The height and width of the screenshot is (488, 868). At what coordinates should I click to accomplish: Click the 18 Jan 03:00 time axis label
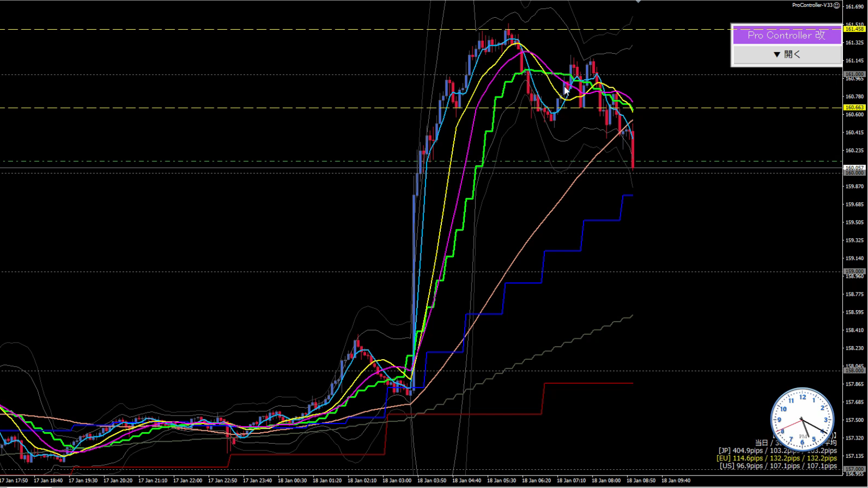pyautogui.click(x=397, y=481)
